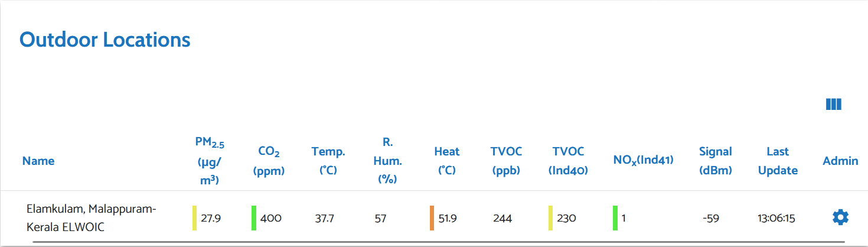Sort by Heat (°C) column header
This screenshot has height=247, width=868.
[x=446, y=161]
